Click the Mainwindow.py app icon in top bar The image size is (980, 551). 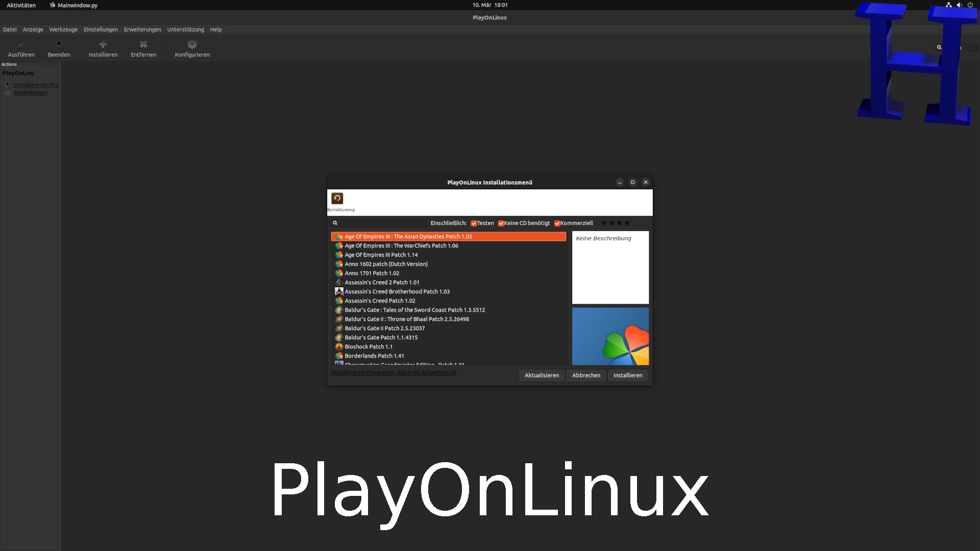(52, 5)
